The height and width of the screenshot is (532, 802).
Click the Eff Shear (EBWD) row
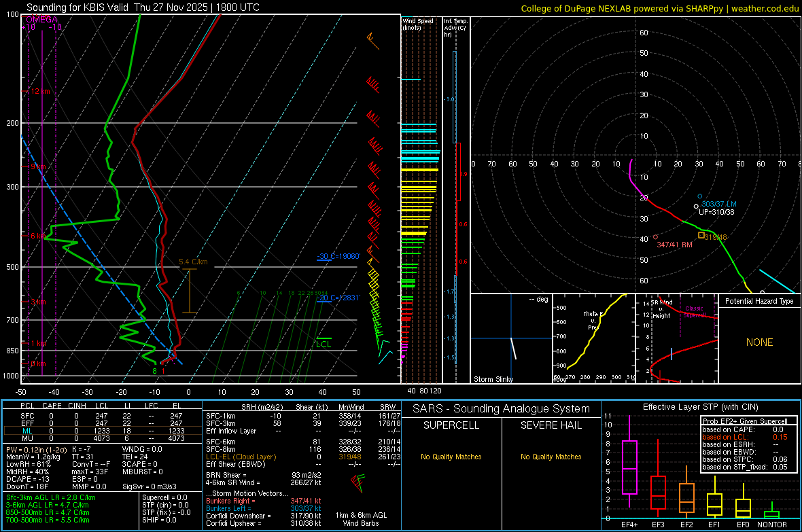point(303,464)
